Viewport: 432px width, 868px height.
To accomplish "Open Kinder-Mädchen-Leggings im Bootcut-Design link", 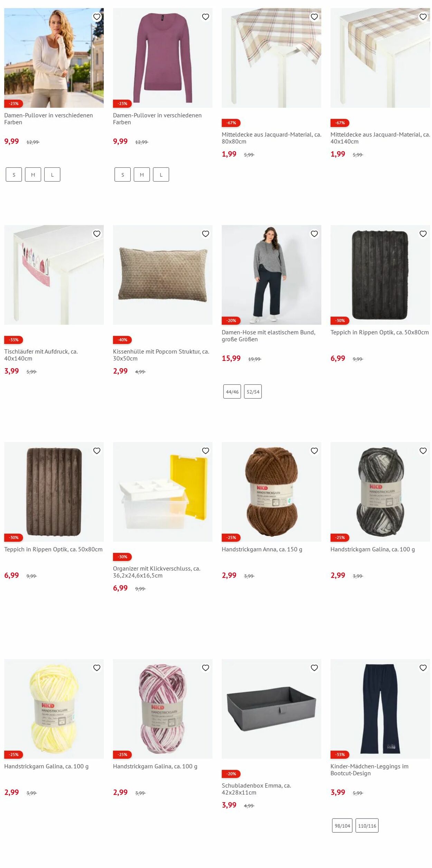I will pos(369,770).
